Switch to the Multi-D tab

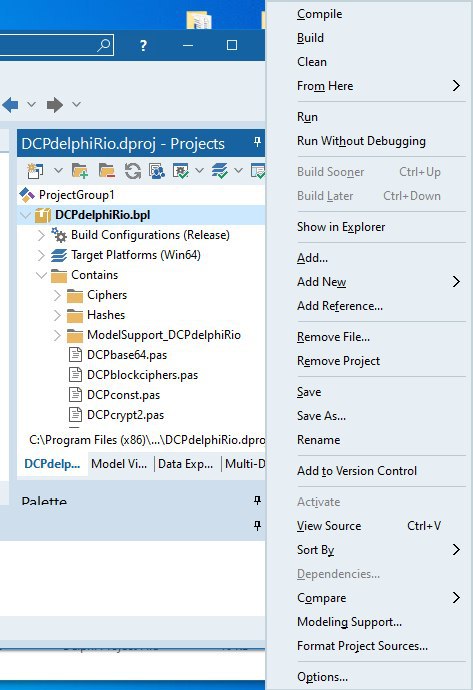(x=245, y=464)
